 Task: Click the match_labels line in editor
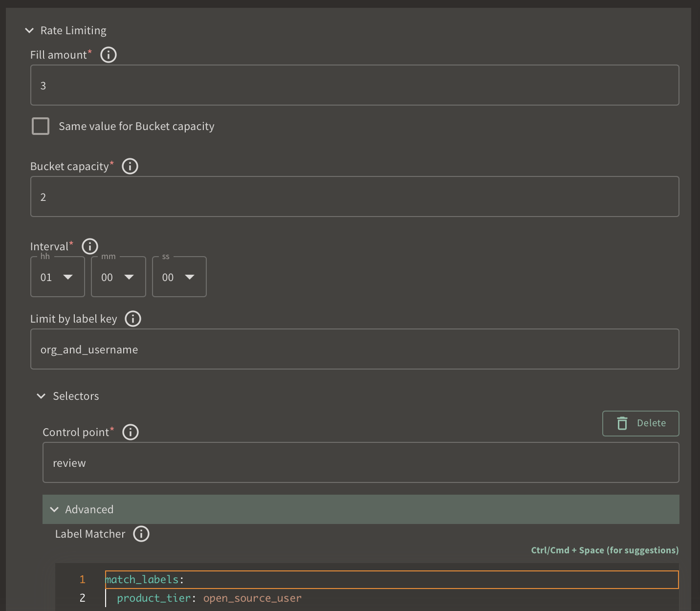coord(392,580)
